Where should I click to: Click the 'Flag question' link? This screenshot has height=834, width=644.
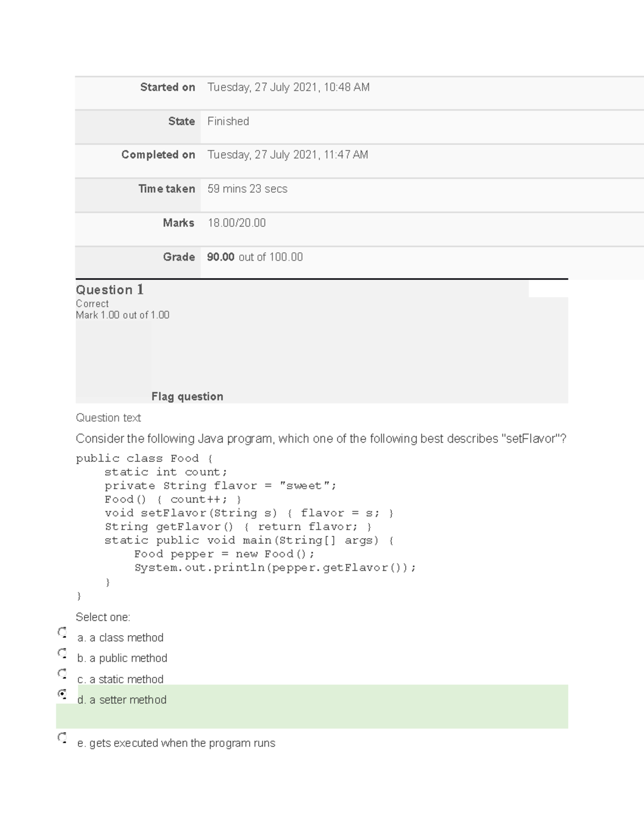(187, 396)
